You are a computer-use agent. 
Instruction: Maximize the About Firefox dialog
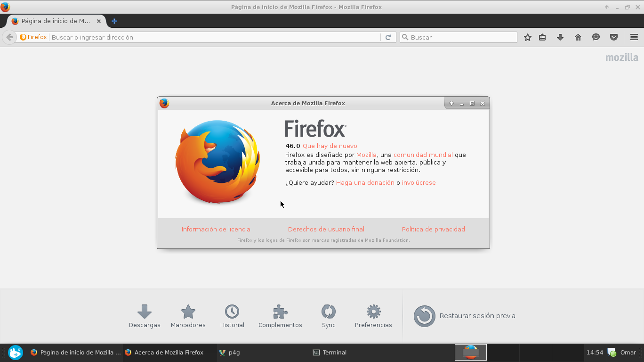472,103
